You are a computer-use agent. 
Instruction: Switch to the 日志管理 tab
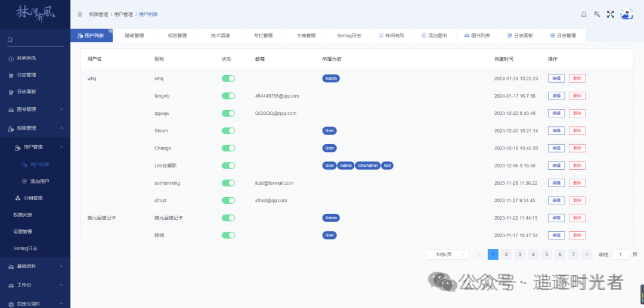coord(563,36)
